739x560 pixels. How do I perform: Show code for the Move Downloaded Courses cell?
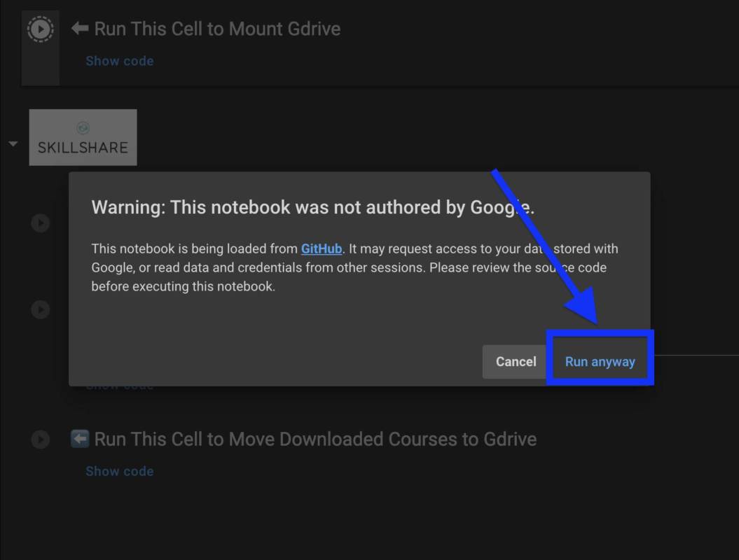tap(120, 472)
